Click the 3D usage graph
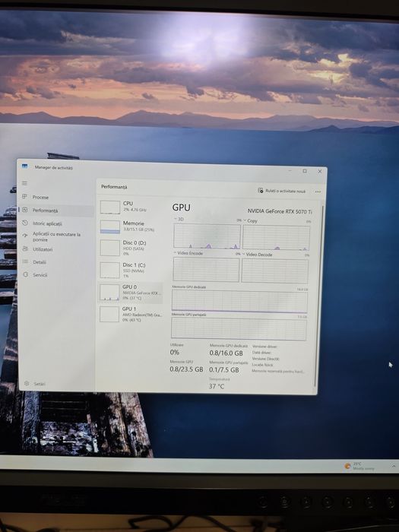Viewport: 399px width, 532px height. coord(207,236)
